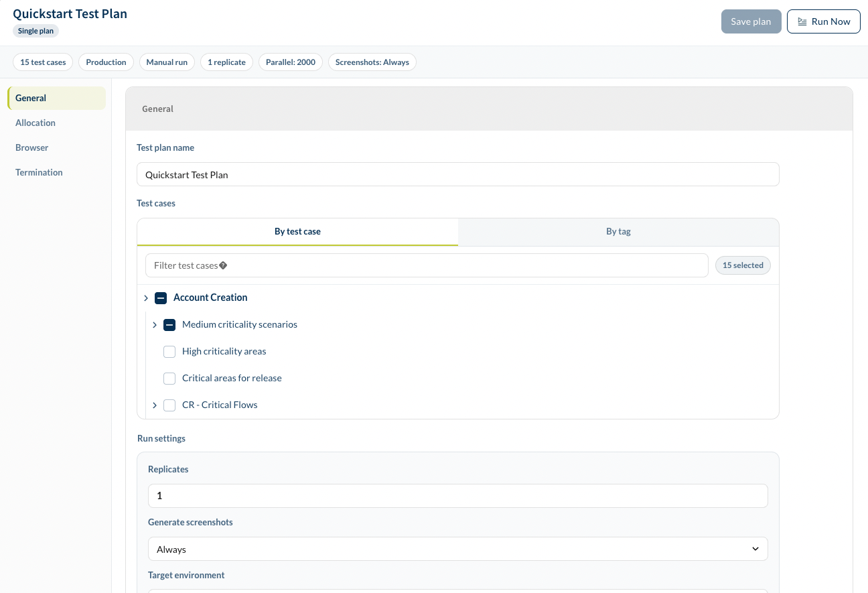Select the Medium criticality scenarios label
This screenshot has width=868, height=593.
pos(240,324)
